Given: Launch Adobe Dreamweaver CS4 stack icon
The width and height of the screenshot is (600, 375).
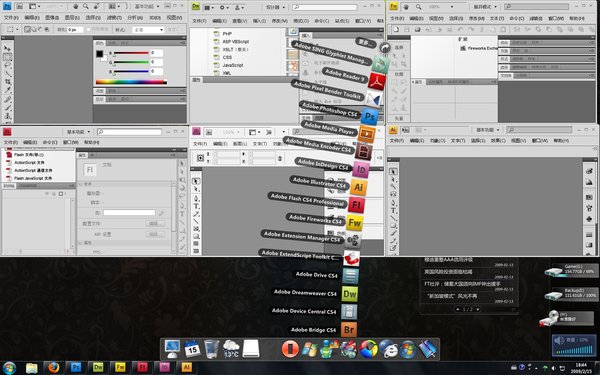Looking at the screenshot, I should tap(349, 294).
